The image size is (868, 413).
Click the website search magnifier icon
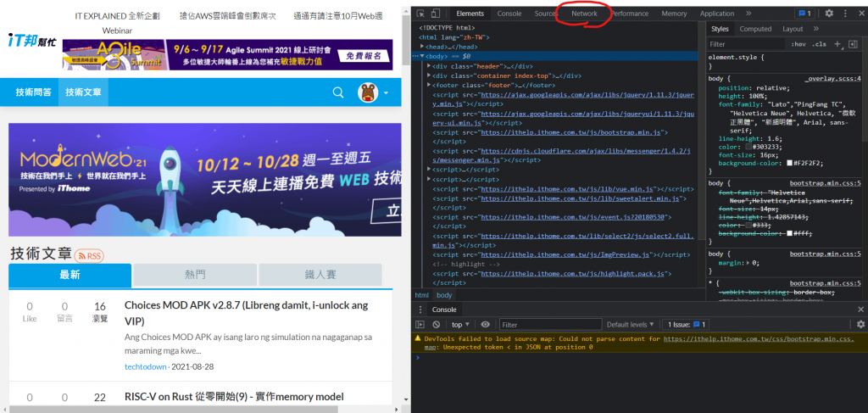click(337, 92)
